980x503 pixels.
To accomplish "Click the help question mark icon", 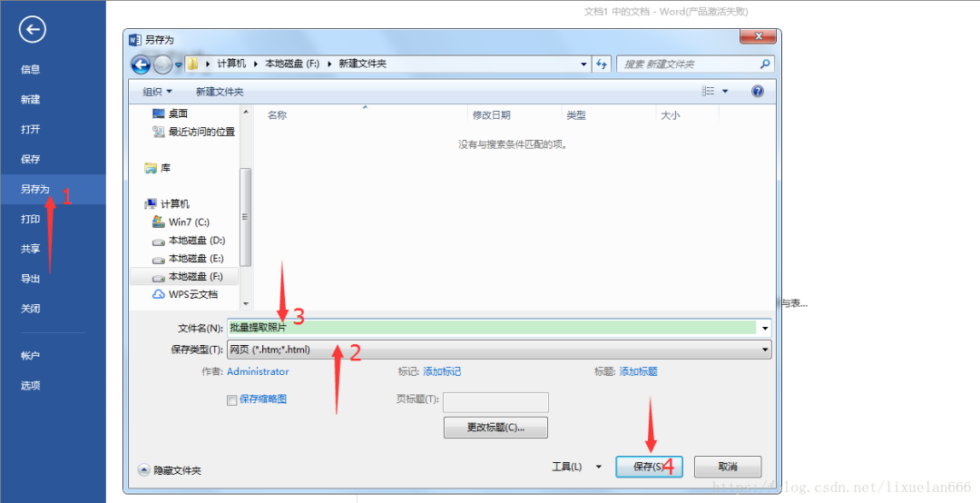I will 758,92.
